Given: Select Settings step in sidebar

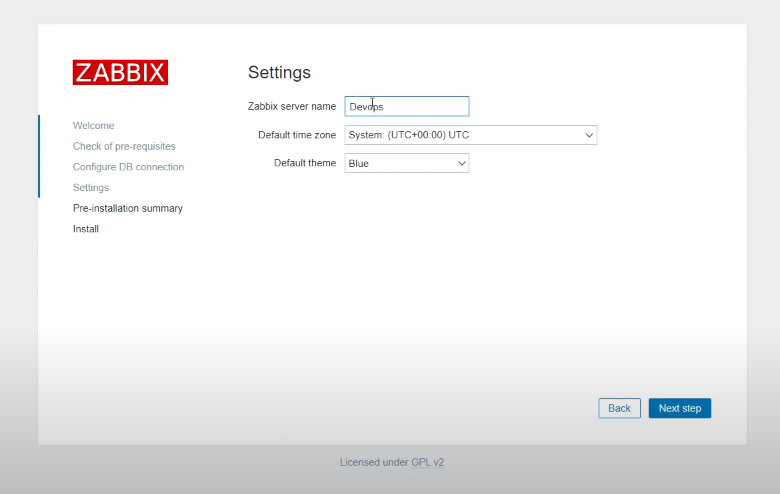Looking at the screenshot, I should coord(91,188).
